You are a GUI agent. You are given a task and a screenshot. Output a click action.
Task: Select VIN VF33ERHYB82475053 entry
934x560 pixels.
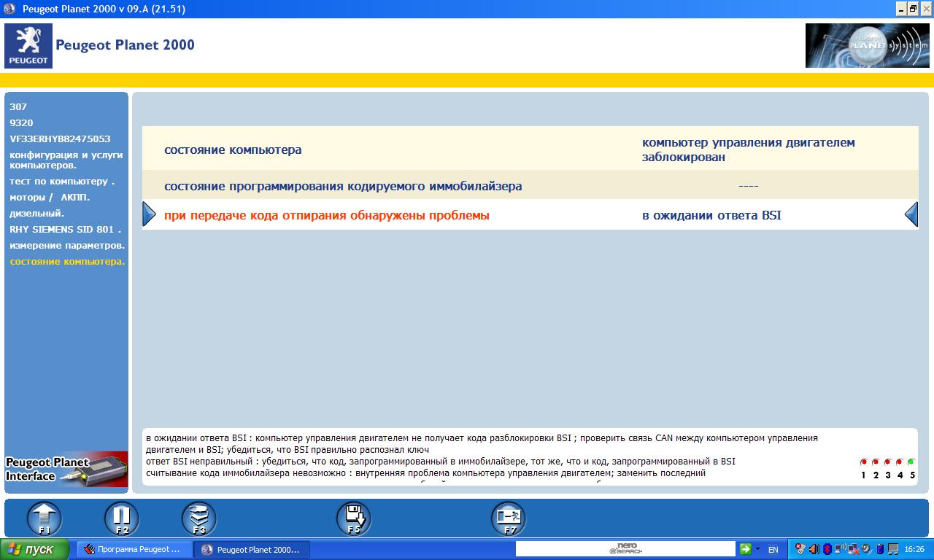point(60,139)
